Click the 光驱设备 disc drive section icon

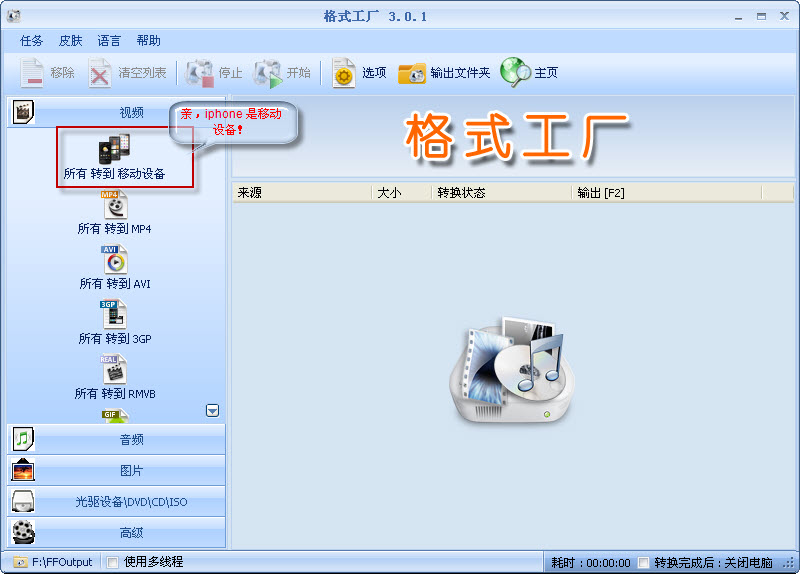[23, 501]
